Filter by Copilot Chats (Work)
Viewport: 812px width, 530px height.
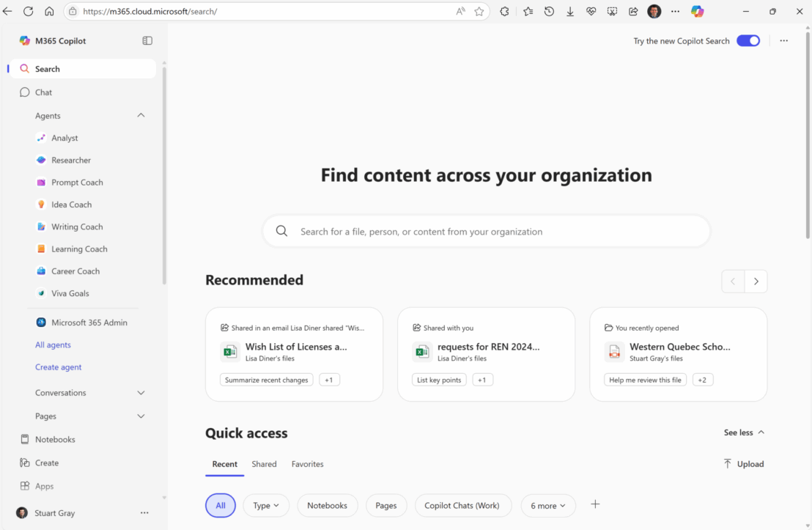462,506
